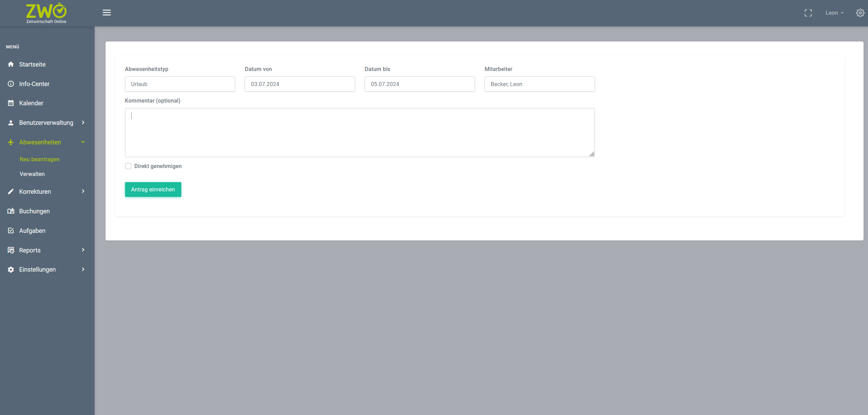Click the ZWO Zeitwirtschaft Online logo

coord(46,13)
